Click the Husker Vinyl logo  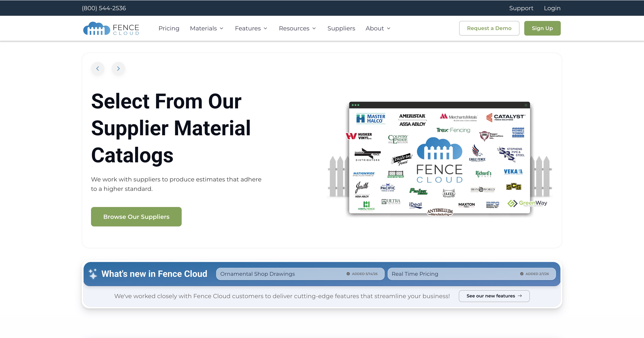[359, 136]
